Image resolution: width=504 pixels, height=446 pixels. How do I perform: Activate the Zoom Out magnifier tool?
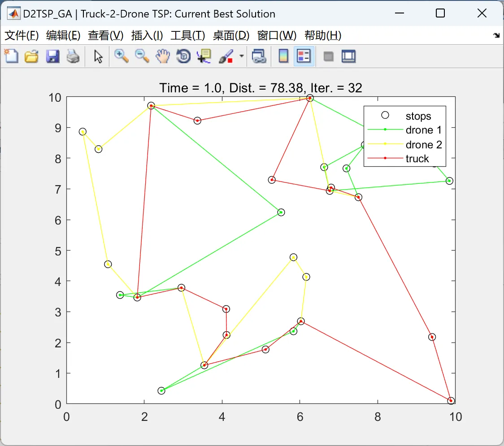tap(142, 56)
